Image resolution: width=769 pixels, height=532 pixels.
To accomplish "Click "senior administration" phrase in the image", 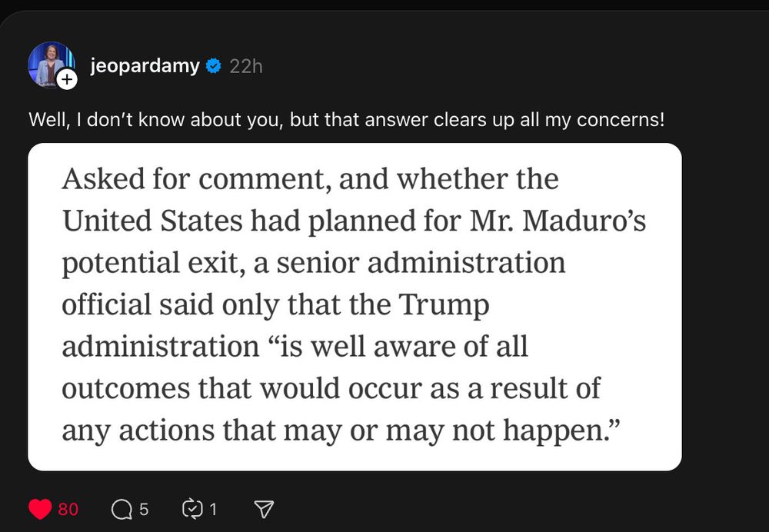I will click(421, 263).
